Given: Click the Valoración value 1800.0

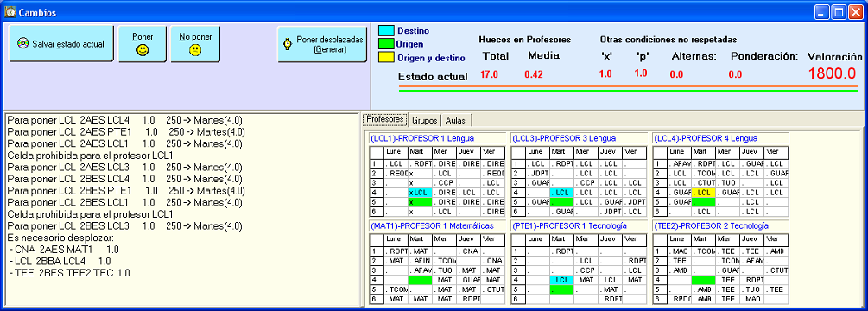Looking at the screenshot, I should point(833,74).
